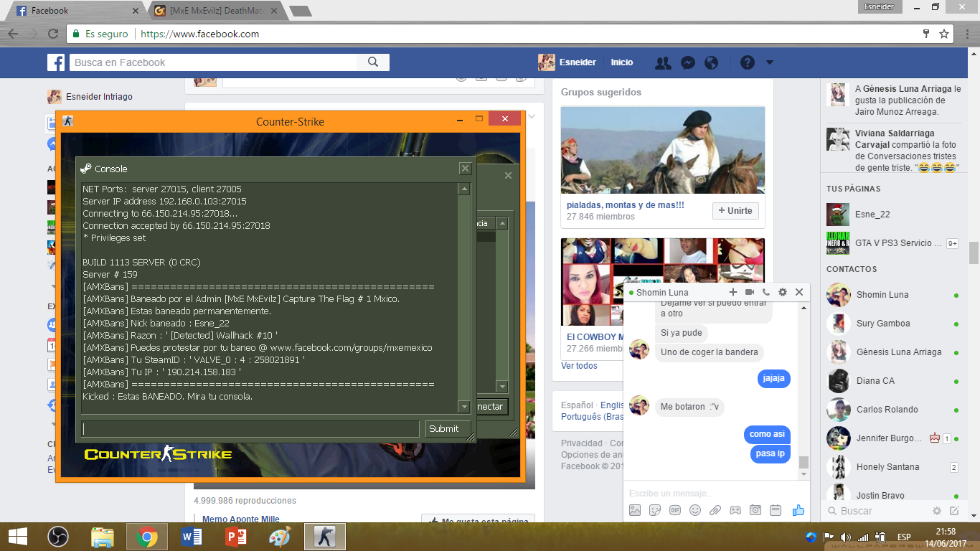Open GIF picker in chat toolbar
This screenshot has width=980, height=551.
click(675, 510)
